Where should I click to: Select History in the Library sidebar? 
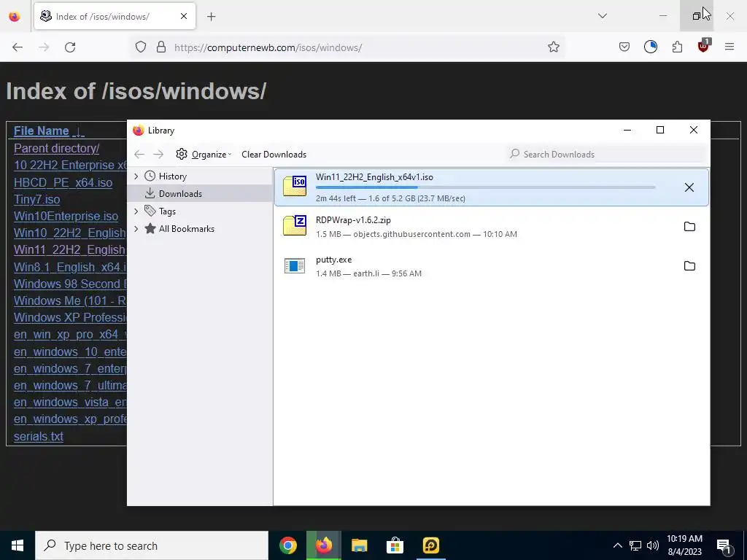[x=200, y=176]
